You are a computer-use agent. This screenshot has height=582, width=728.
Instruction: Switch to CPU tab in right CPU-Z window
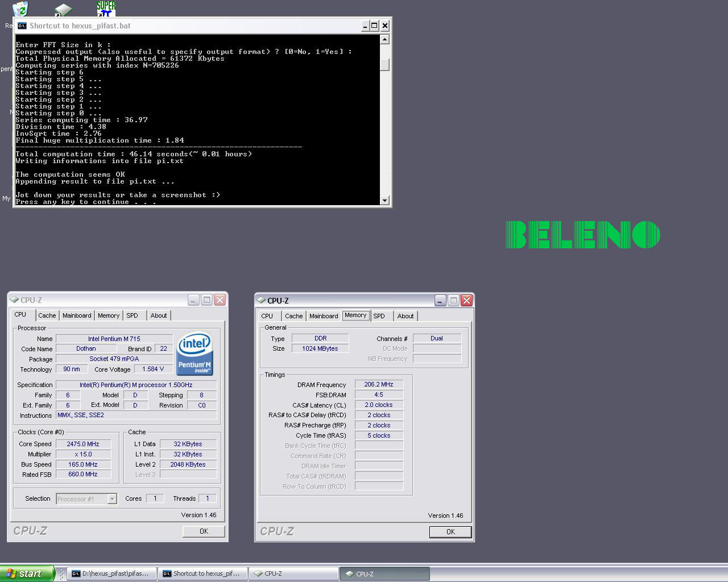[267, 316]
